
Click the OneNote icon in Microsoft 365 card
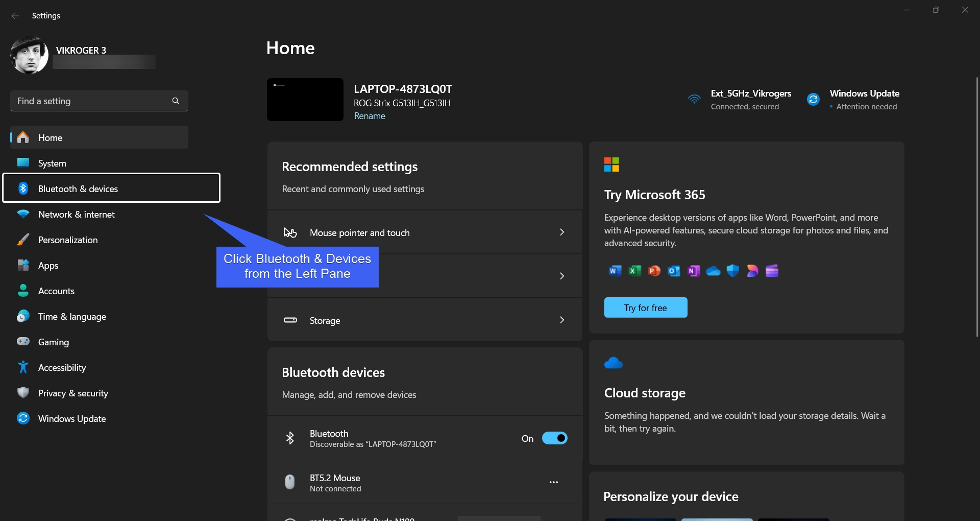point(693,271)
